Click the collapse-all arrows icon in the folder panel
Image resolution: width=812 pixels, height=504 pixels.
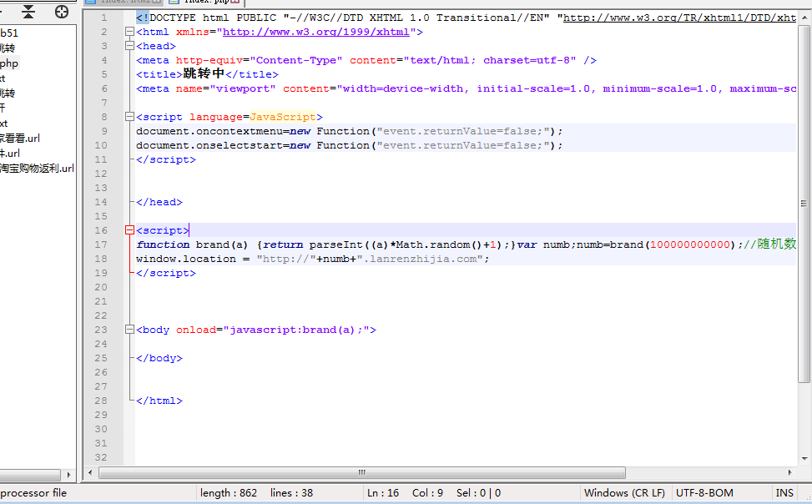29,12
